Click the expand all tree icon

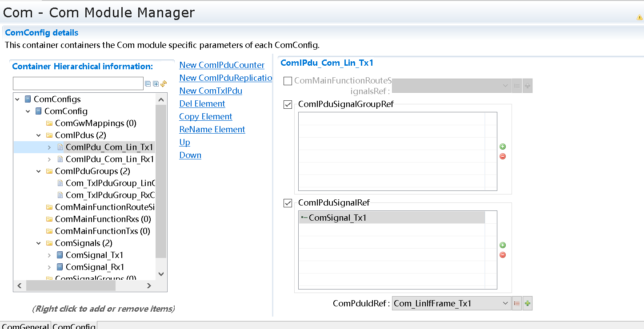[x=156, y=83]
